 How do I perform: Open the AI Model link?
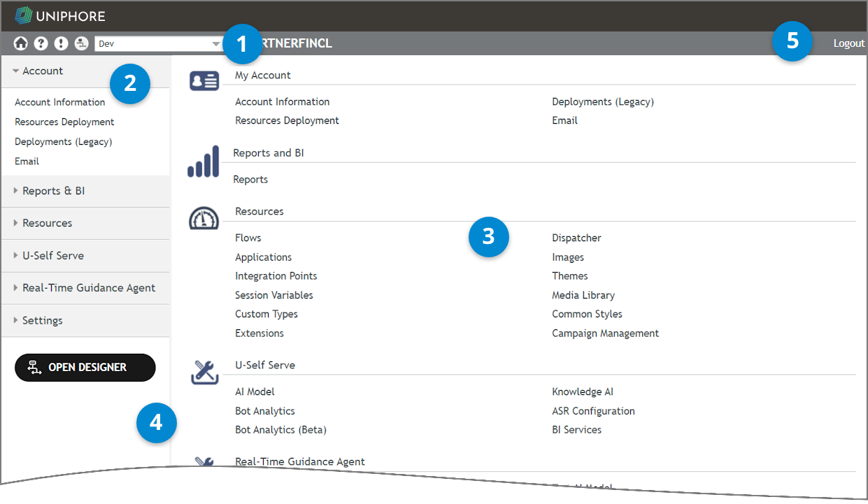pos(255,392)
